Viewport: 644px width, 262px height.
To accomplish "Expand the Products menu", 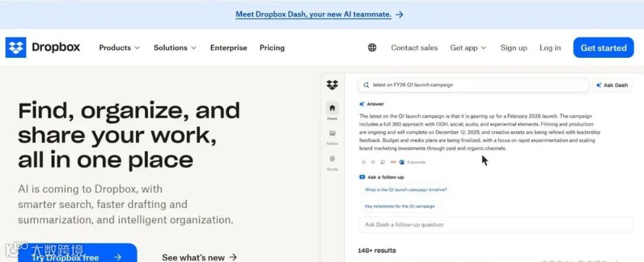I will point(119,48).
